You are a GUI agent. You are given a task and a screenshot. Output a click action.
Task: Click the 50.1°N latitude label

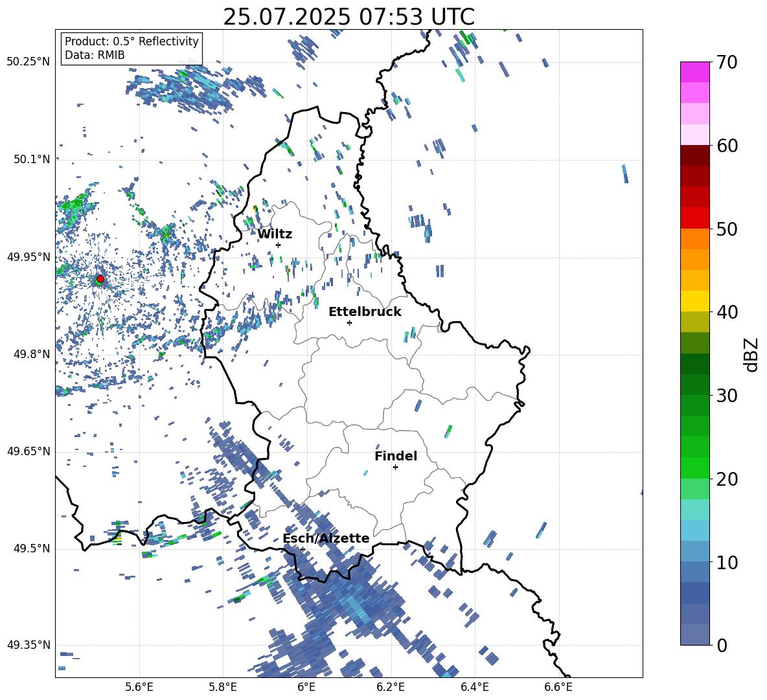(x=32, y=159)
